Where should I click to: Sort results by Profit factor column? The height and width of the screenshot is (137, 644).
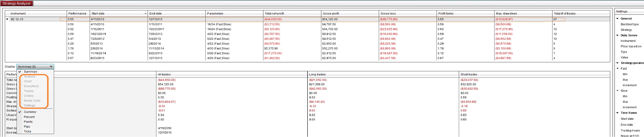[446, 14]
